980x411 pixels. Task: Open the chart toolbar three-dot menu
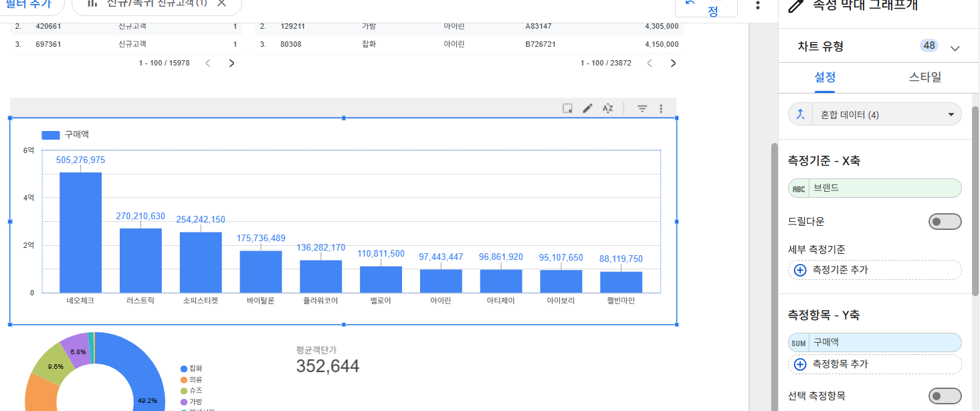pyautogui.click(x=661, y=108)
